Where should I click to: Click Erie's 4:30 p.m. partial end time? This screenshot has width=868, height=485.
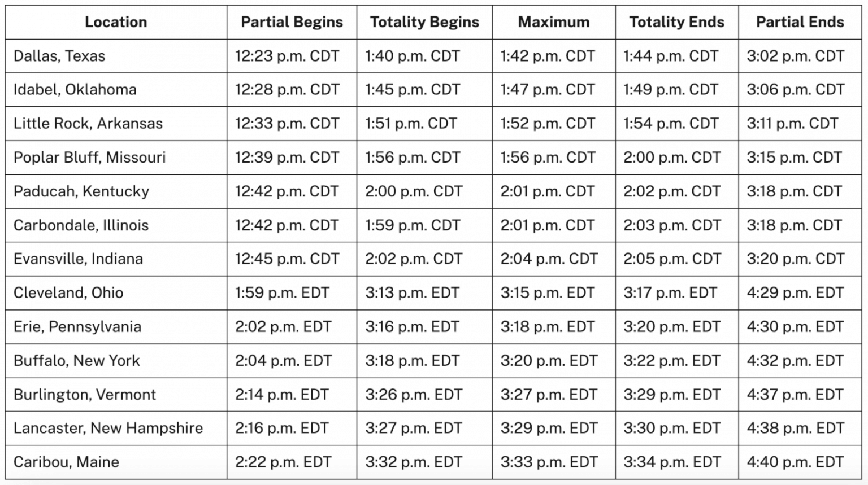[795, 326]
